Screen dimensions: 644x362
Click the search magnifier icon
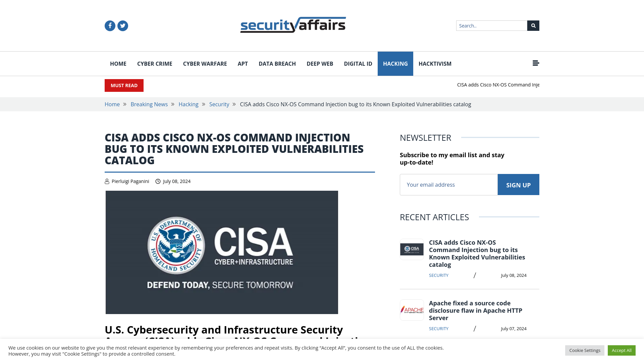[533, 25]
